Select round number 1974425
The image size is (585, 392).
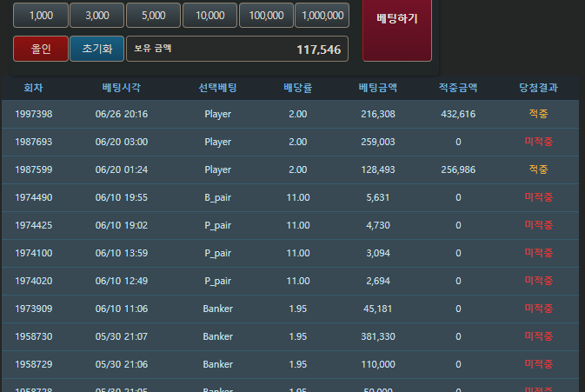click(x=34, y=225)
